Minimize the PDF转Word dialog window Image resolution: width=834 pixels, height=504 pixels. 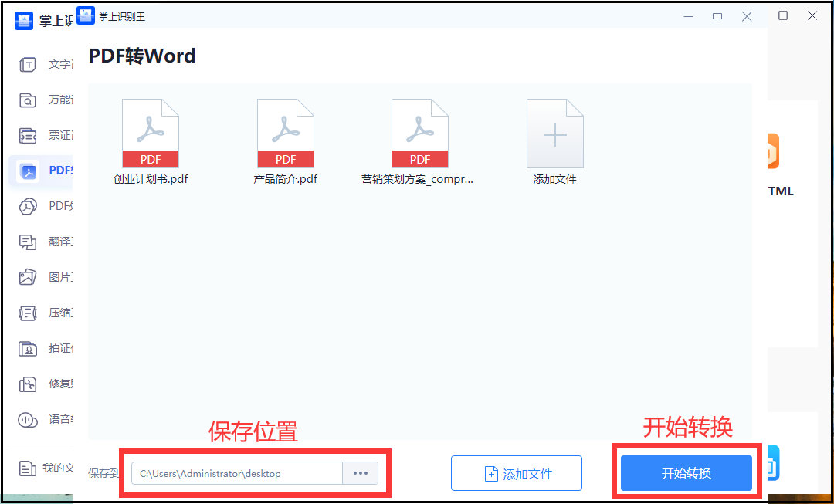pyautogui.click(x=688, y=16)
